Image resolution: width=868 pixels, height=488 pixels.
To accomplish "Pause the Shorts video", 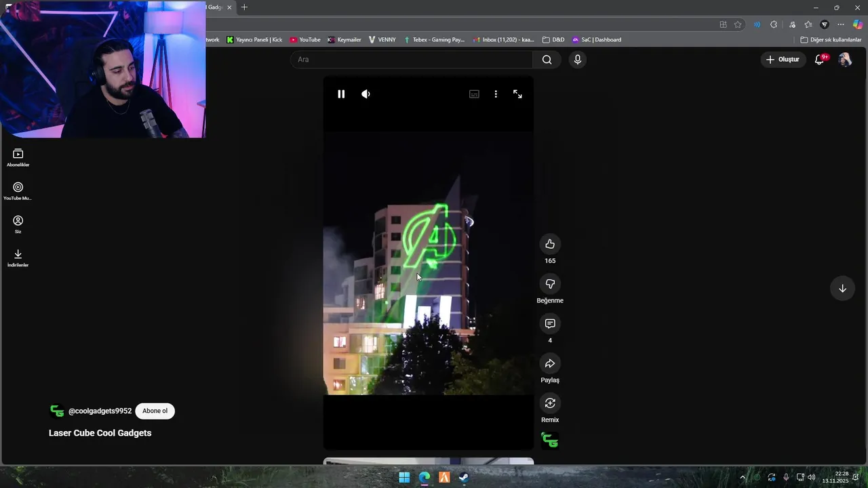I will coord(341,94).
